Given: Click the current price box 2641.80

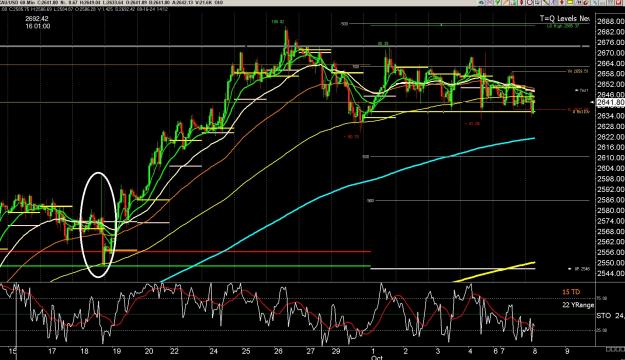Looking at the screenshot, I should [610, 102].
